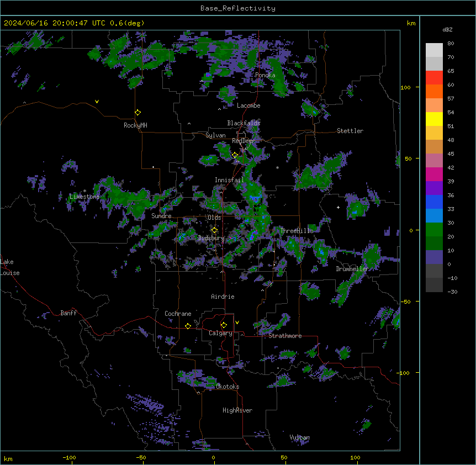Screen dimensions: 476x465
Task: Click the Sundre label
Action: coord(161,216)
